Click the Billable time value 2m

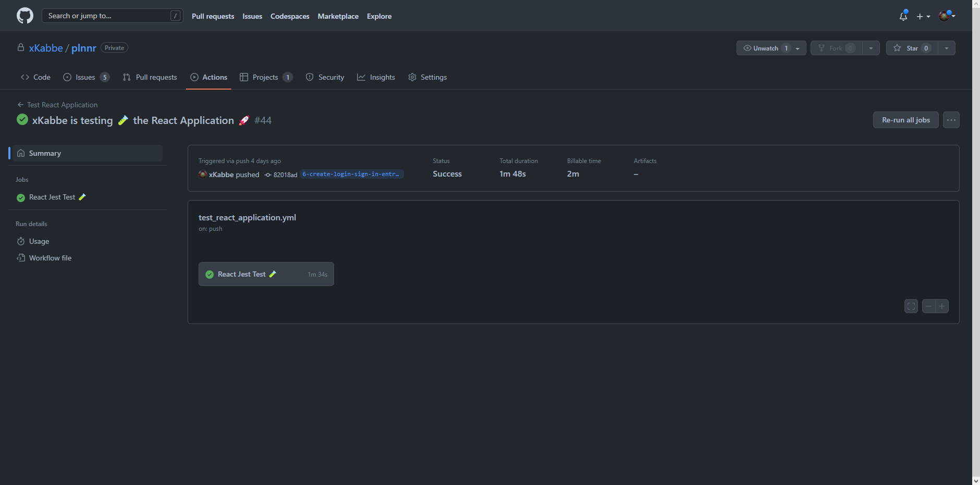click(x=573, y=174)
